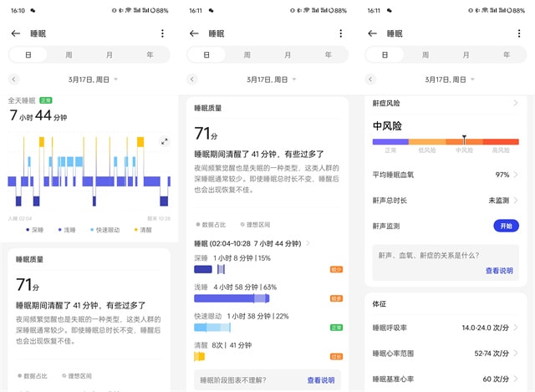The width and height of the screenshot is (535, 392).
Task: Tap the 清醒 41 分钟 yellow bar
Action: pos(199,357)
